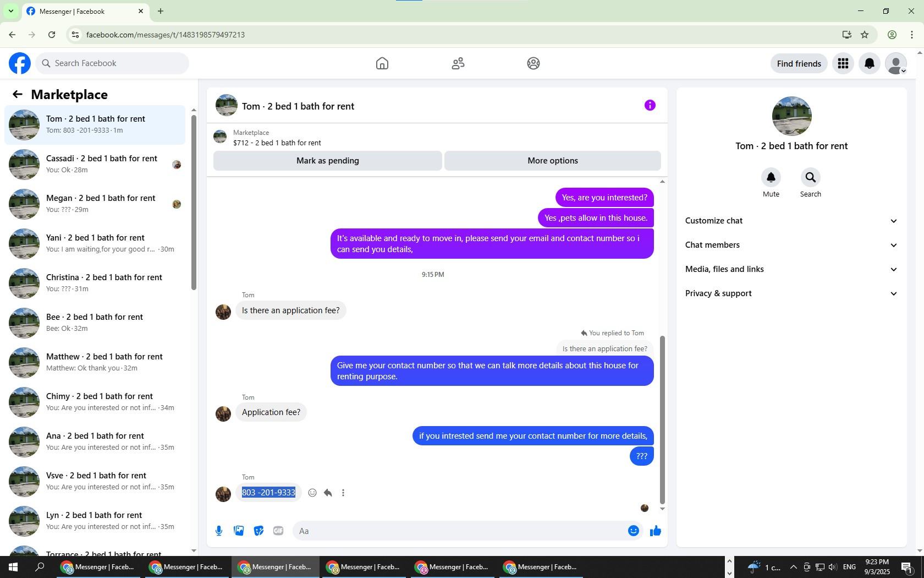Open Yani conversation in chat list
The width and height of the screenshot is (924, 578).
[95, 244]
